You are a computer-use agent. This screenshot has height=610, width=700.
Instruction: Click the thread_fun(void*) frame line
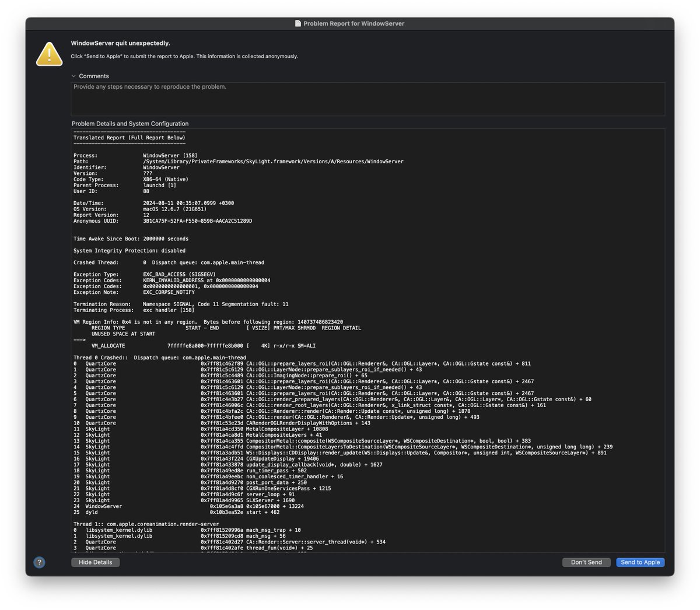193,548
